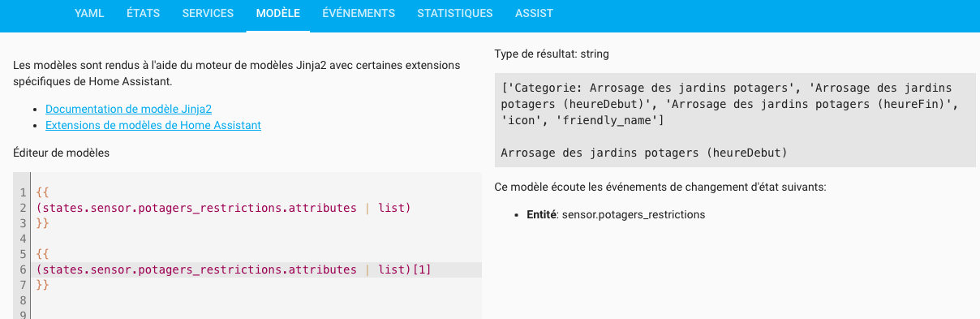Open Documentation de modèle Jinja2 link
Screen dimensions: 980x319
click(129, 109)
